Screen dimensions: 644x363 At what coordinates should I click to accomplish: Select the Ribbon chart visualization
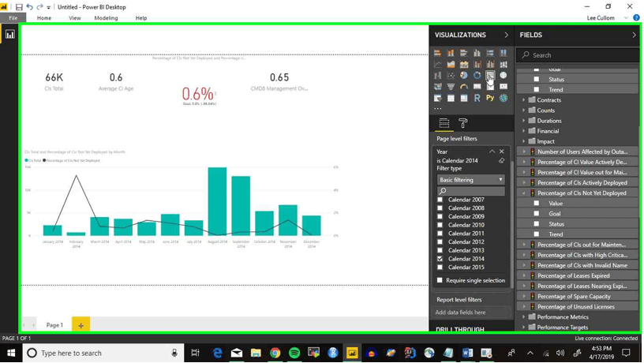pos(504,65)
